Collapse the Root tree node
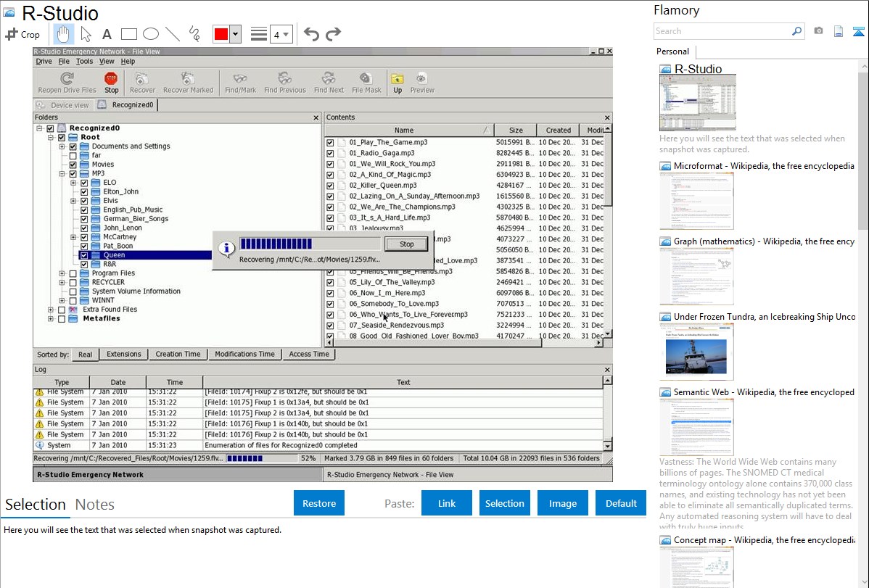The width and height of the screenshot is (869, 588). [51, 138]
